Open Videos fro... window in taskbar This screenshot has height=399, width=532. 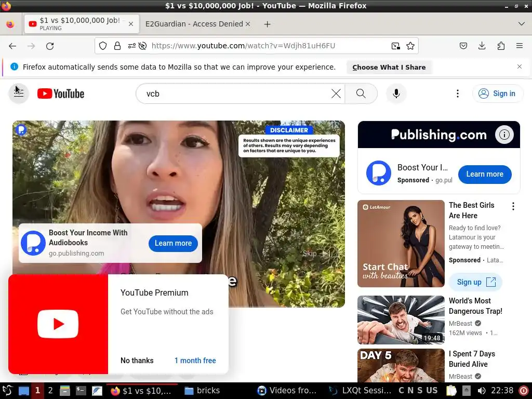[287, 391]
